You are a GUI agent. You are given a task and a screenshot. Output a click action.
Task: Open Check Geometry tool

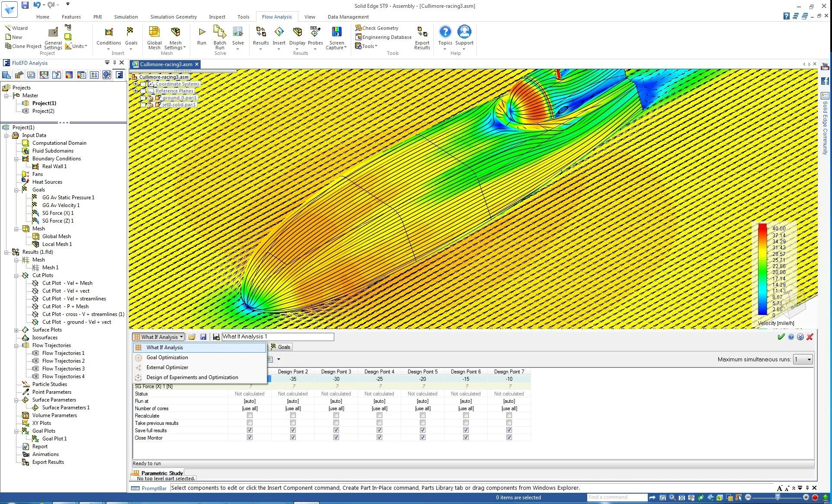(x=377, y=28)
